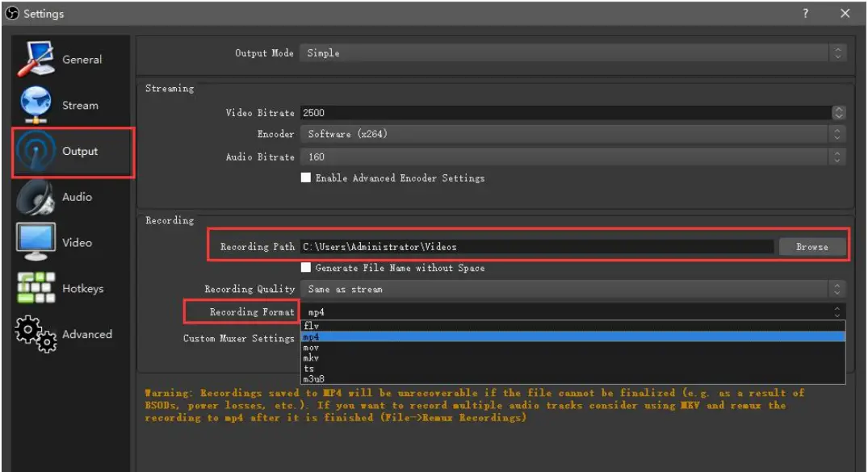Open Advanced settings gears icon
This screenshot has height=472, width=868.
coord(36,334)
